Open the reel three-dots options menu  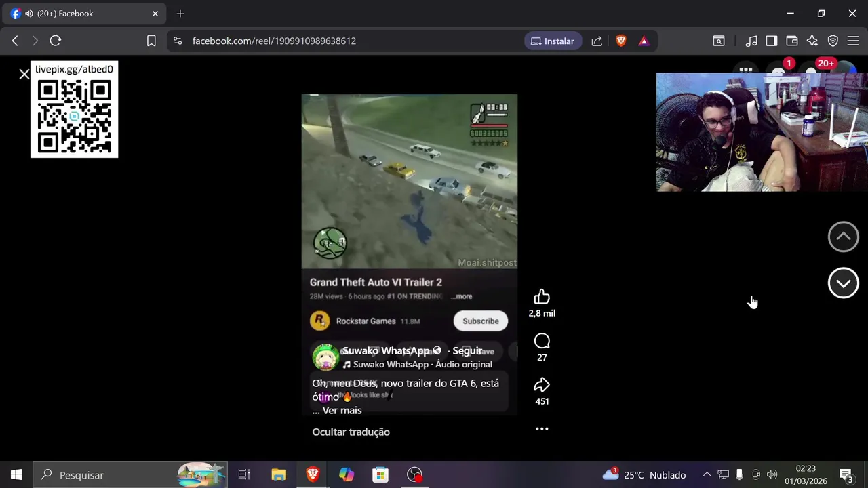(542, 429)
